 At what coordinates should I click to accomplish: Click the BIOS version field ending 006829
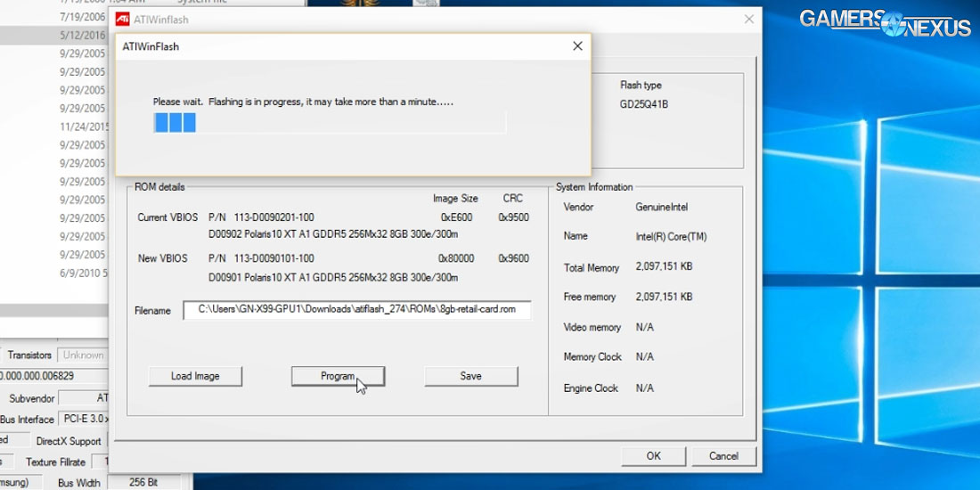54,376
